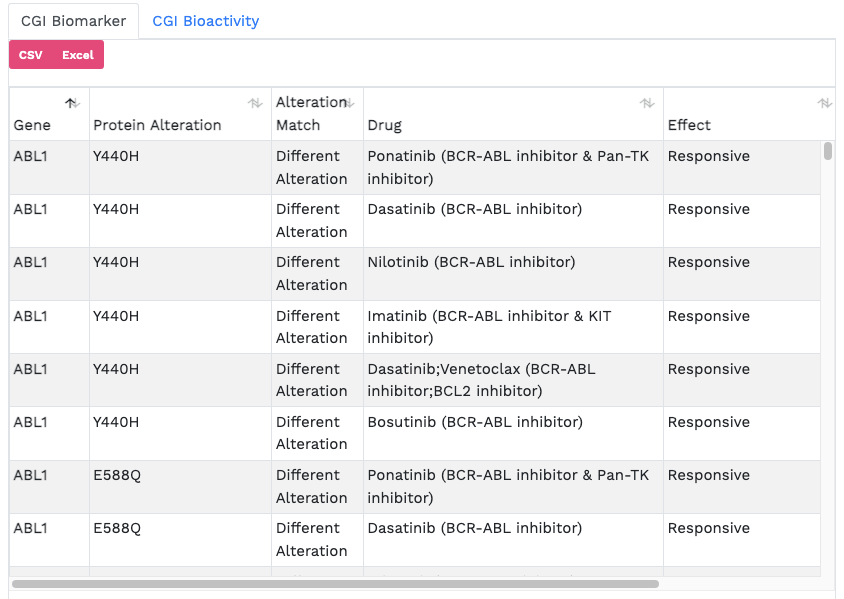This screenshot has width=844, height=599.
Task: Click the Bosutinib drug cell
Action: coord(475,422)
